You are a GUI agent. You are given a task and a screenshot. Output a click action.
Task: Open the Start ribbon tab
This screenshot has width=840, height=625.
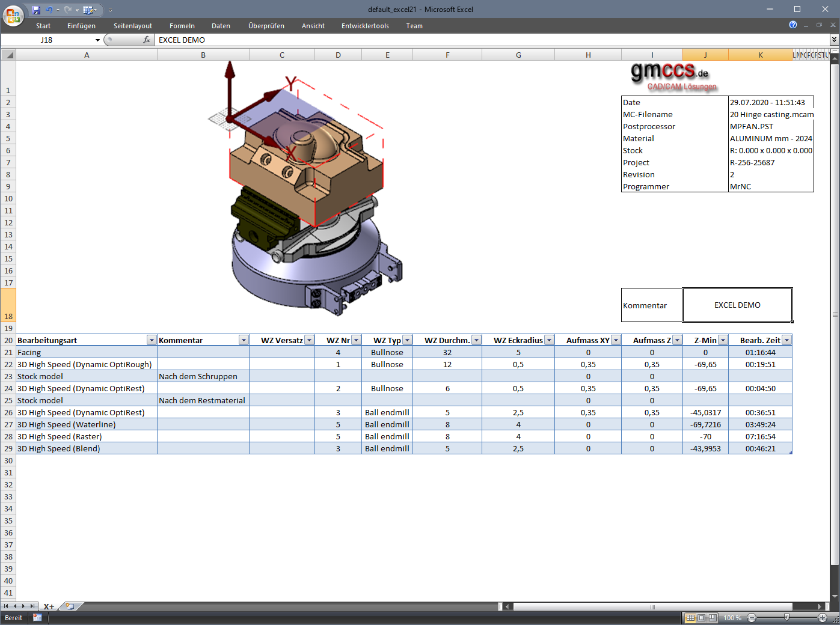pos(43,26)
